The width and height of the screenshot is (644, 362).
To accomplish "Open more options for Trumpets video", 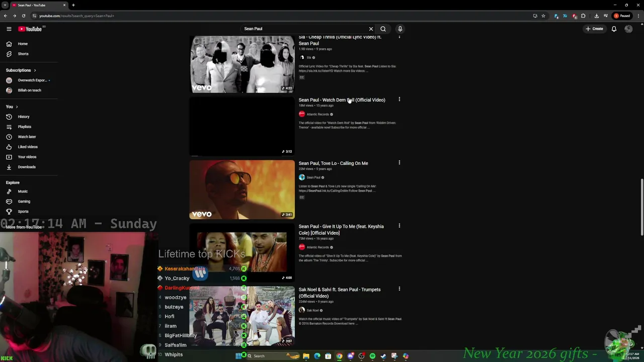I will point(399,289).
